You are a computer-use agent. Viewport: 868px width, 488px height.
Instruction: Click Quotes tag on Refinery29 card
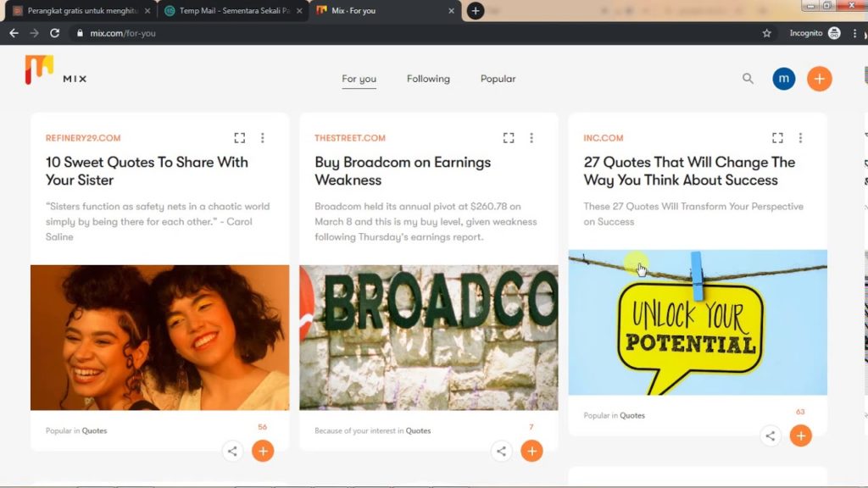(95, 430)
